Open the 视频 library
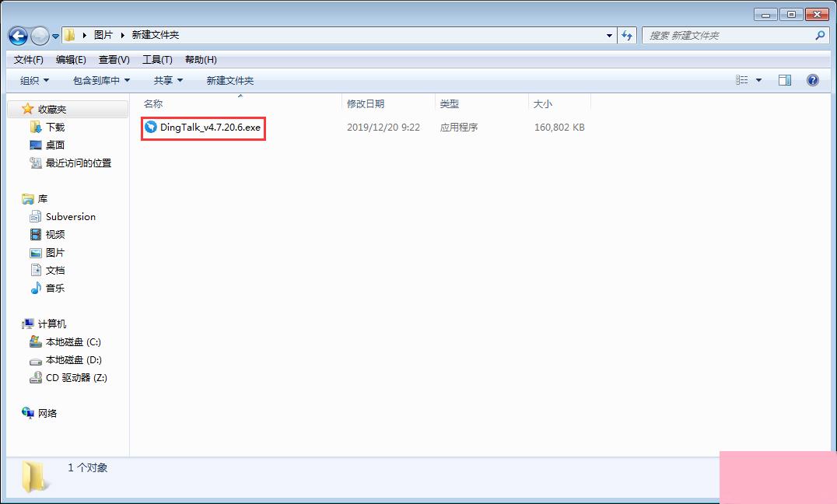 [55, 234]
